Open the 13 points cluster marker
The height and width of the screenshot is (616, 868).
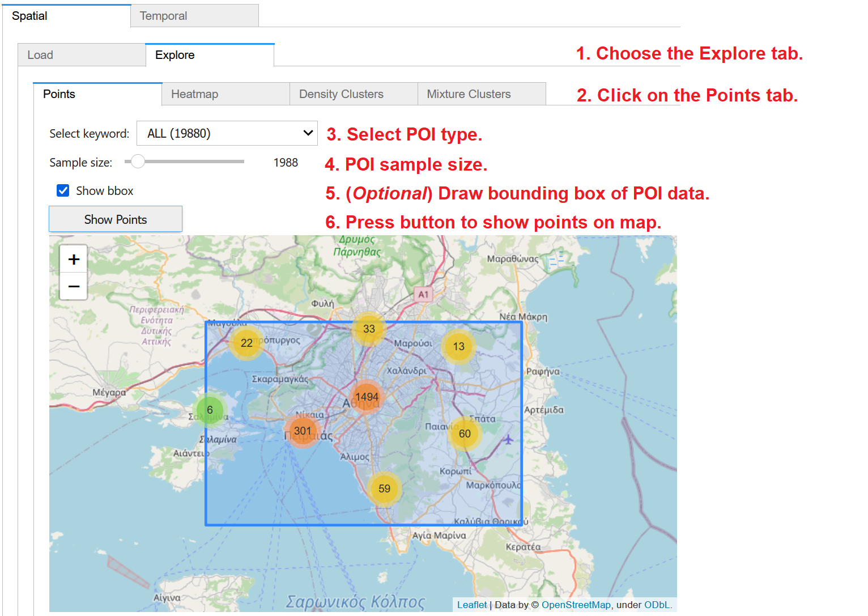pos(458,346)
